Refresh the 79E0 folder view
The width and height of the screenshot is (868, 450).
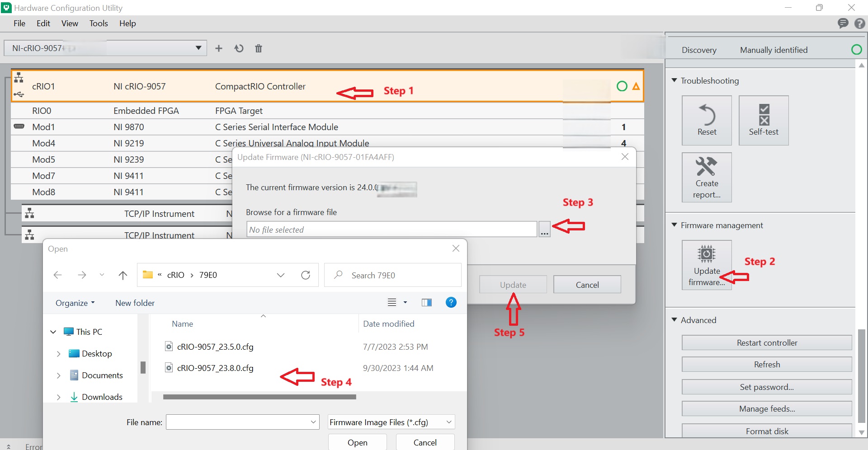point(306,275)
